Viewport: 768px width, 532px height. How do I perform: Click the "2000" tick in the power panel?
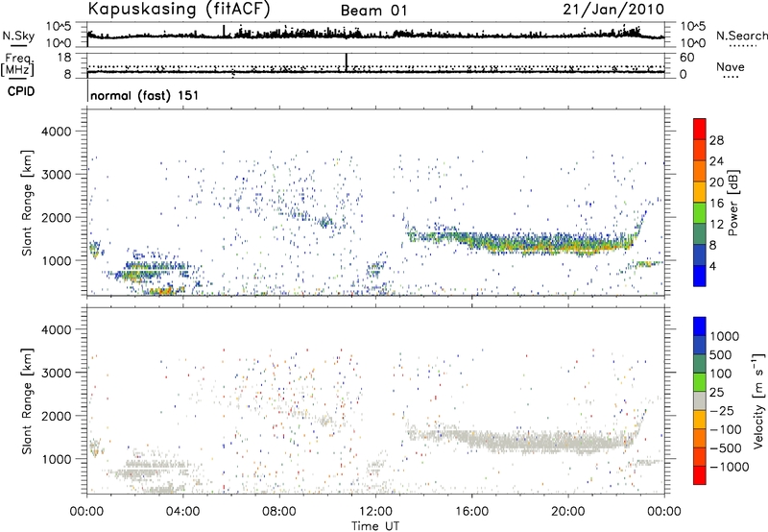click(57, 217)
